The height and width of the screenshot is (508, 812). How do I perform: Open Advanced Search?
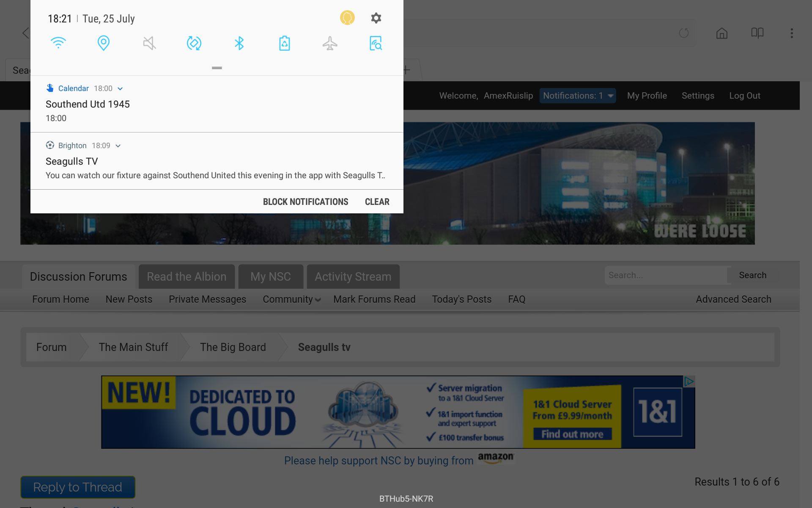[x=733, y=299]
